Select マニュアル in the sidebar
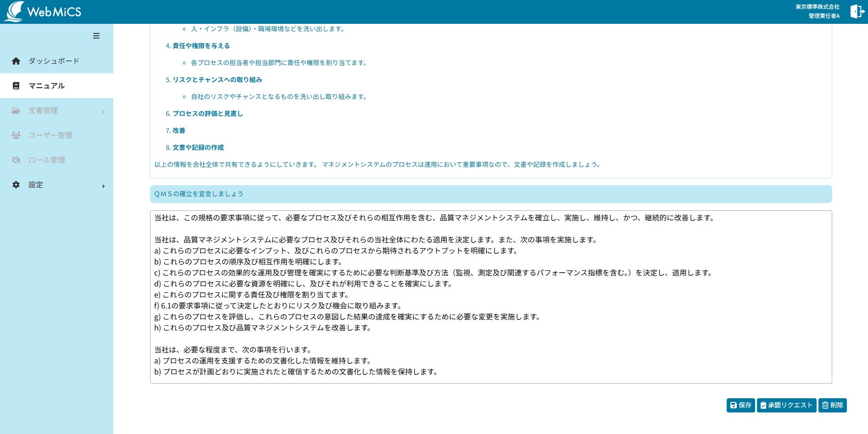868x434 pixels. (46, 86)
